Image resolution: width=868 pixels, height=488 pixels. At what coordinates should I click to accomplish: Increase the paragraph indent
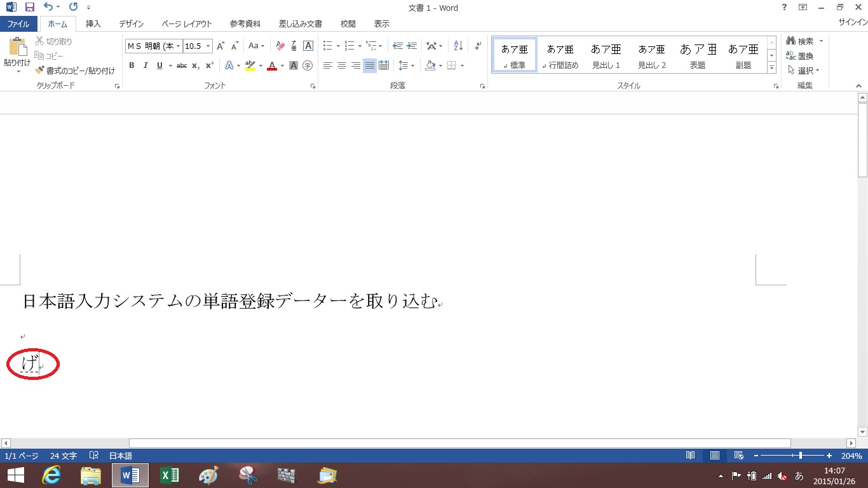[412, 46]
